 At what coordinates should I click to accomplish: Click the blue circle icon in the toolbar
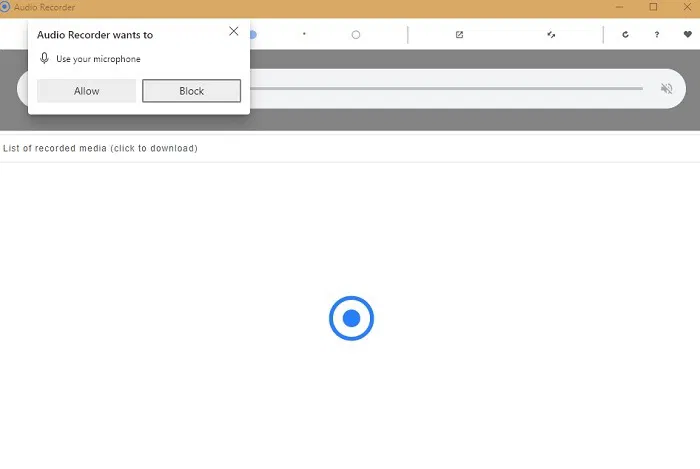(253, 34)
